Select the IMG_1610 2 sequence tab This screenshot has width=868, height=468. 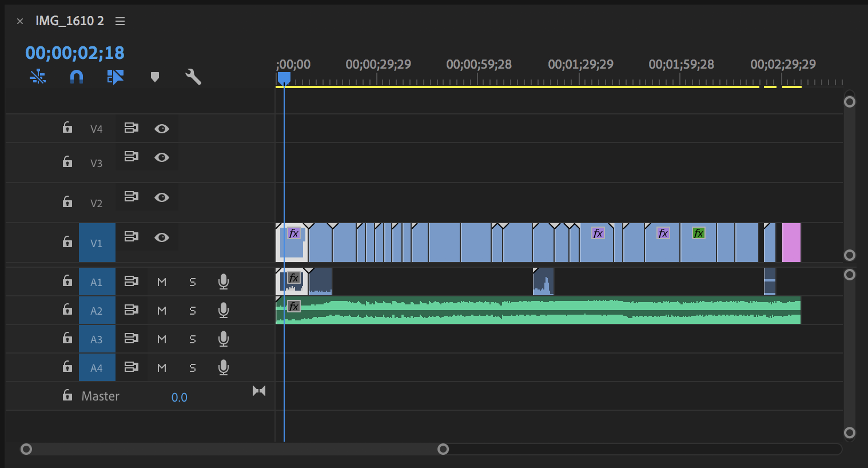[x=70, y=21]
